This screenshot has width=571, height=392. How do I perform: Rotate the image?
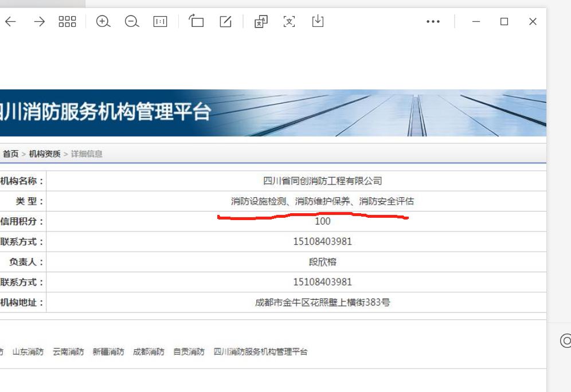(196, 21)
